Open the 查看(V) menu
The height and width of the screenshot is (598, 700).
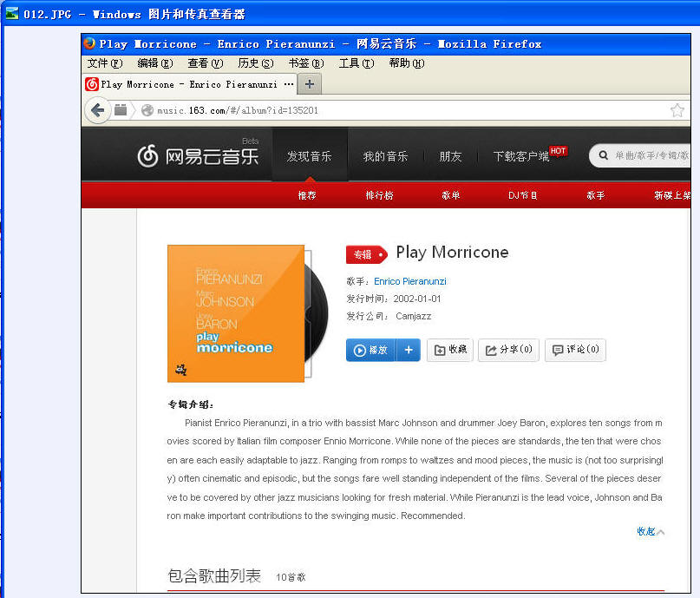[x=205, y=63]
